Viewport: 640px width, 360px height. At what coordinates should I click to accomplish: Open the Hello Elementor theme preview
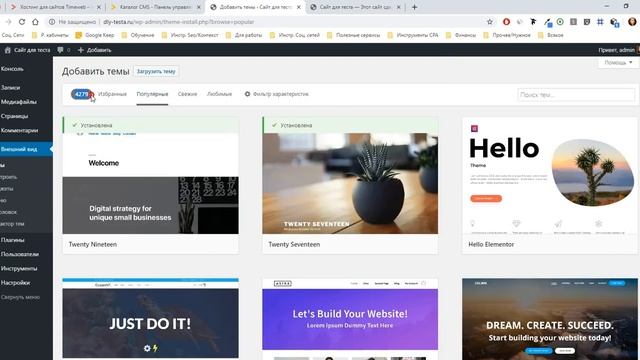tap(550, 176)
